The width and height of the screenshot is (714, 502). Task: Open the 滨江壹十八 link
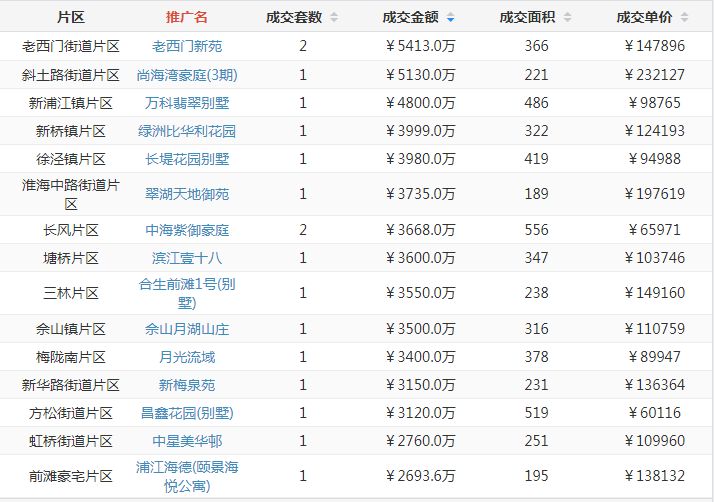(x=187, y=258)
